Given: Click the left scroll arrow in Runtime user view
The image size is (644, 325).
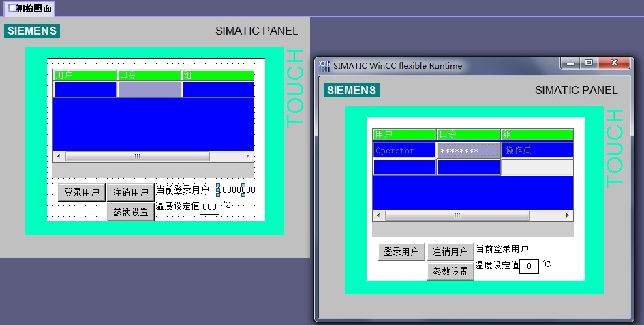Looking at the screenshot, I should coord(378,215).
